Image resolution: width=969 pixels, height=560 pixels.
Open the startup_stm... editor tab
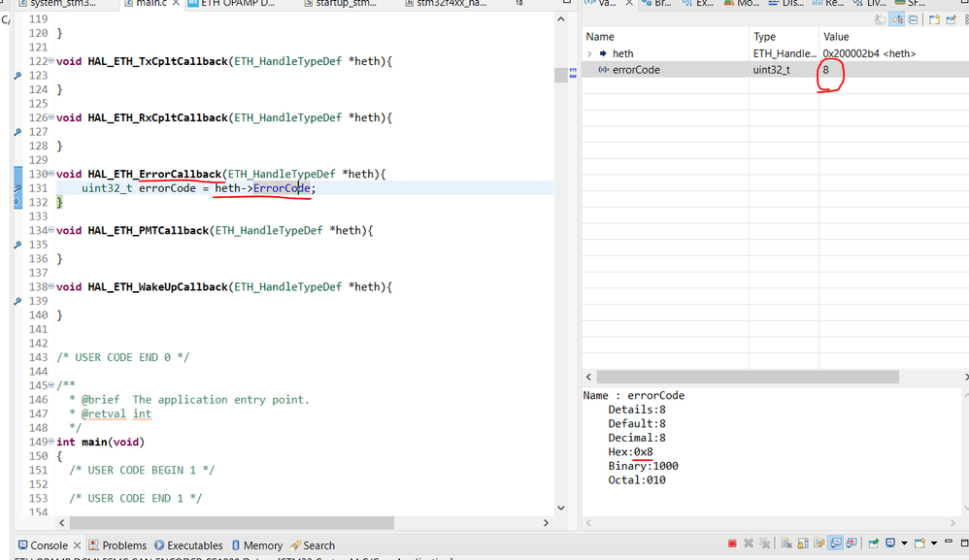tap(343, 4)
